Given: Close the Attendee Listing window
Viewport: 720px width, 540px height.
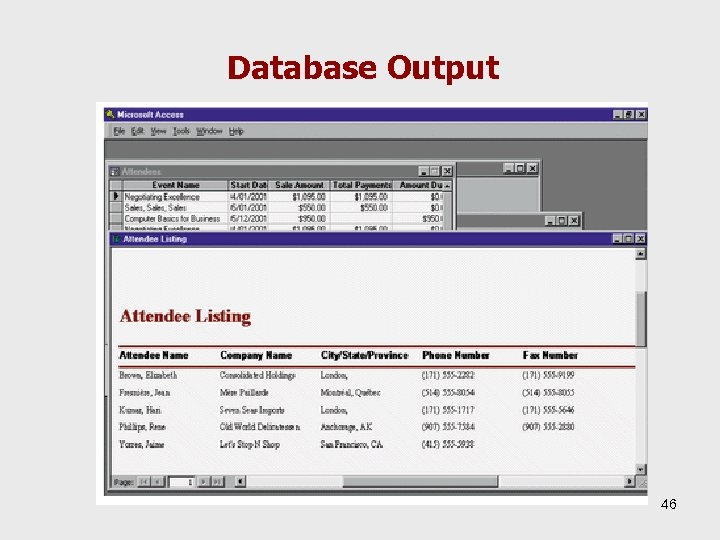Looking at the screenshot, I should coord(640,239).
